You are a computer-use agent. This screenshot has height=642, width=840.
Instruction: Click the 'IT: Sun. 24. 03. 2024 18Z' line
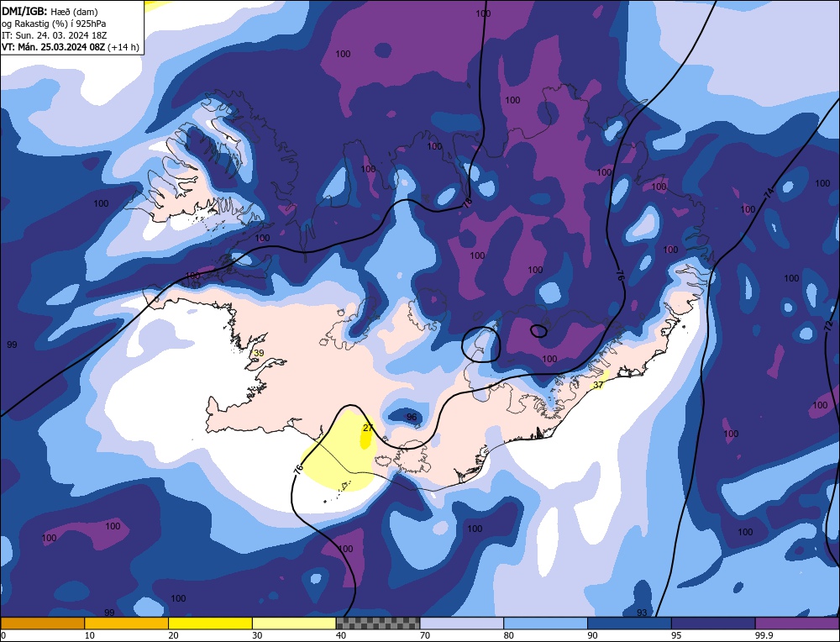click(x=55, y=35)
